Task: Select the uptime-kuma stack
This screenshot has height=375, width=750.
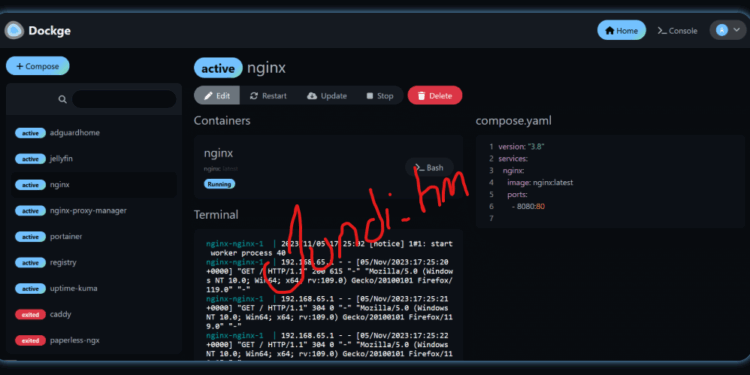Action: [x=94, y=288]
